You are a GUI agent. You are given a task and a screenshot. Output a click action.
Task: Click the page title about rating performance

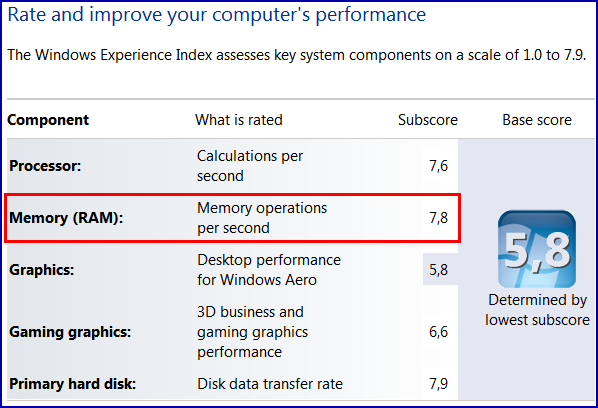(217, 15)
